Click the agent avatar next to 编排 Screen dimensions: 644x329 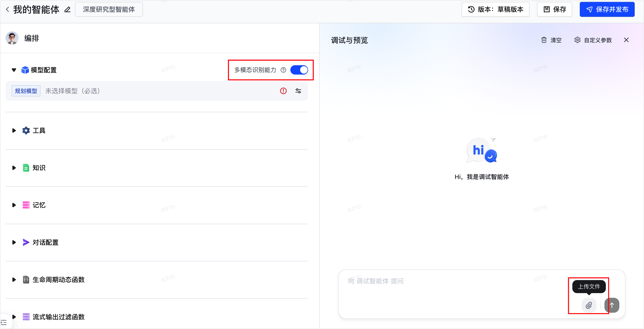click(x=12, y=38)
